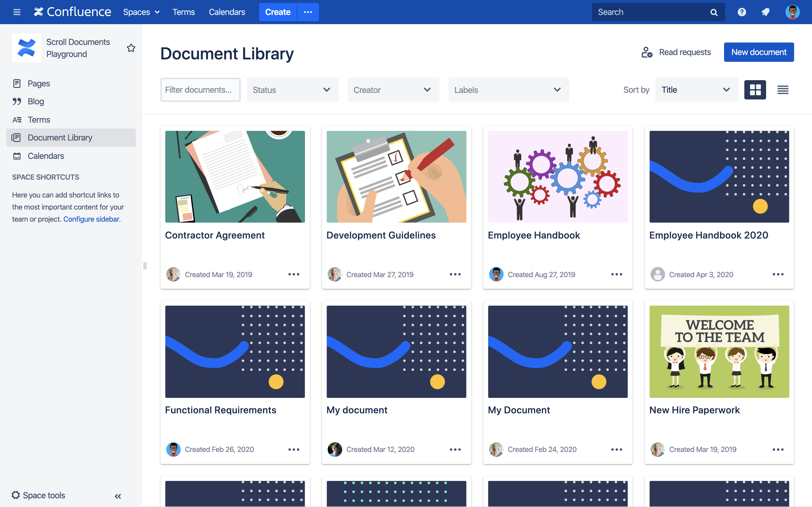
Task: Open the Configure sidebar link
Action: click(x=91, y=219)
